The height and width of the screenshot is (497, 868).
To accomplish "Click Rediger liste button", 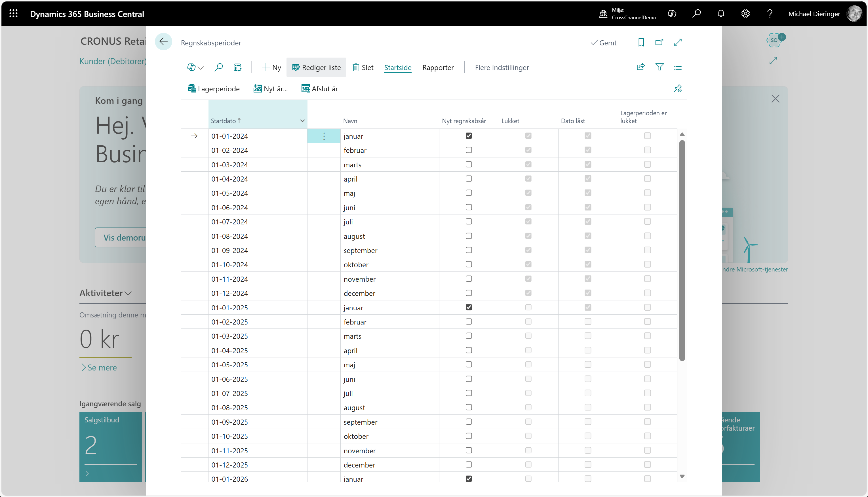I will click(316, 68).
